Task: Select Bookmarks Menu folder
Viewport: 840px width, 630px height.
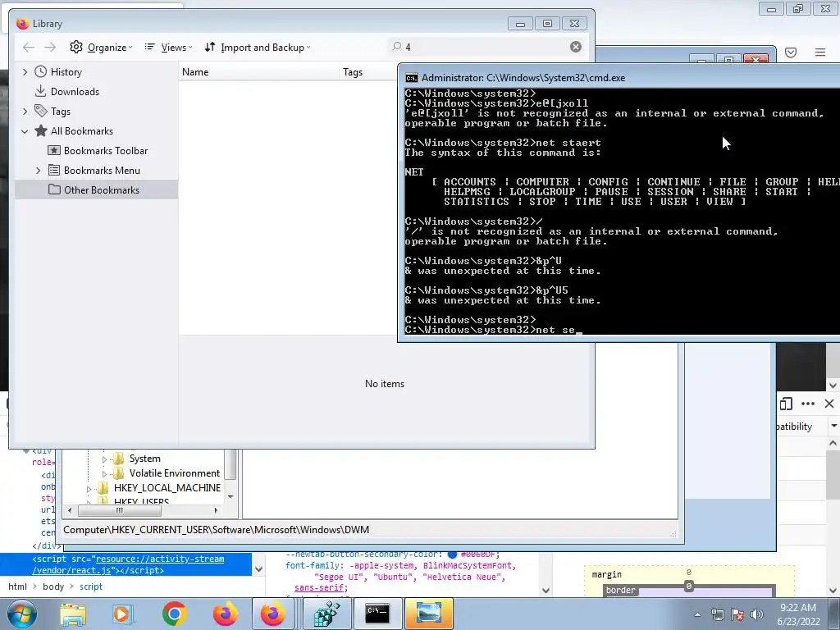Action: pos(102,171)
